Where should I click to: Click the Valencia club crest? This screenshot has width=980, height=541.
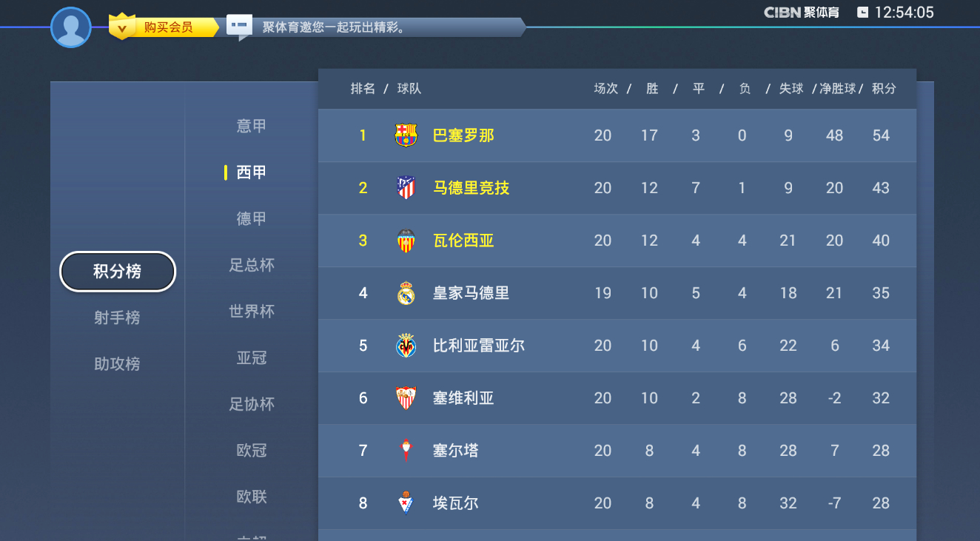406,241
